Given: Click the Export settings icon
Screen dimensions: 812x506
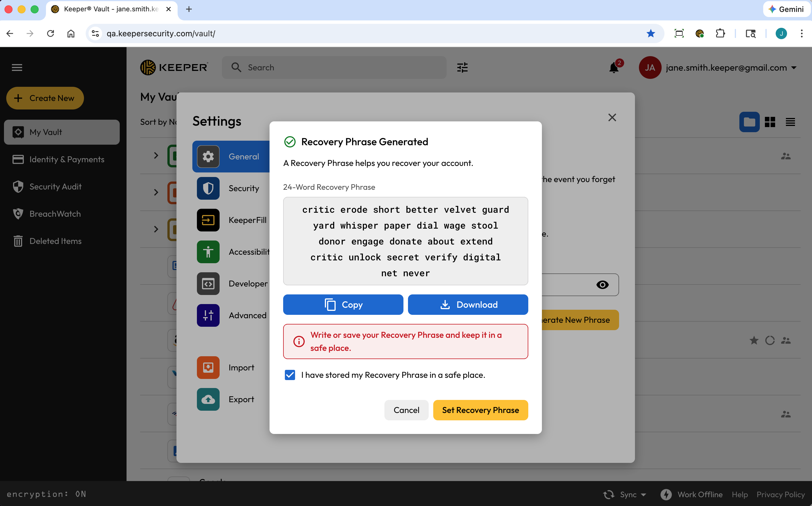Looking at the screenshot, I should pos(208,399).
